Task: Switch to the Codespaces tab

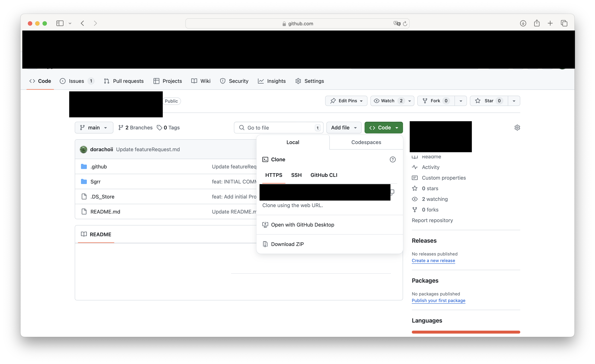Action: click(x=366, y=142)
